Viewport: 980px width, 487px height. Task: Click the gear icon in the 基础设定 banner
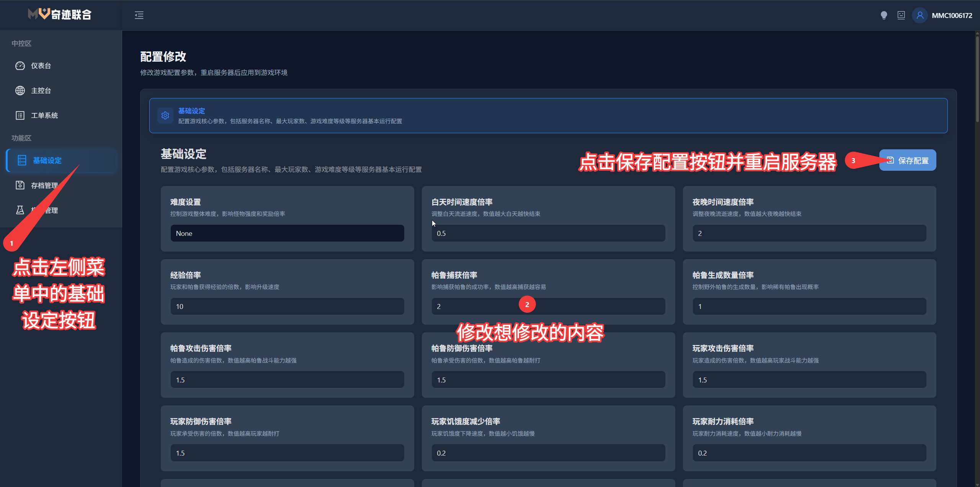[x=165, y=116]
